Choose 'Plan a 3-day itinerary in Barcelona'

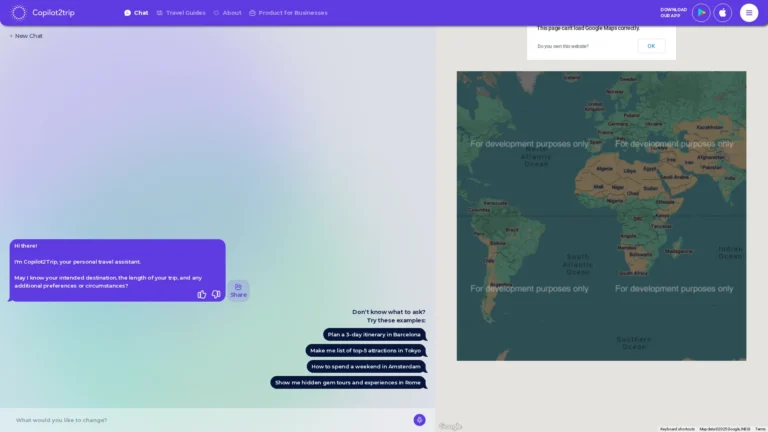click(x=374, y=335)
